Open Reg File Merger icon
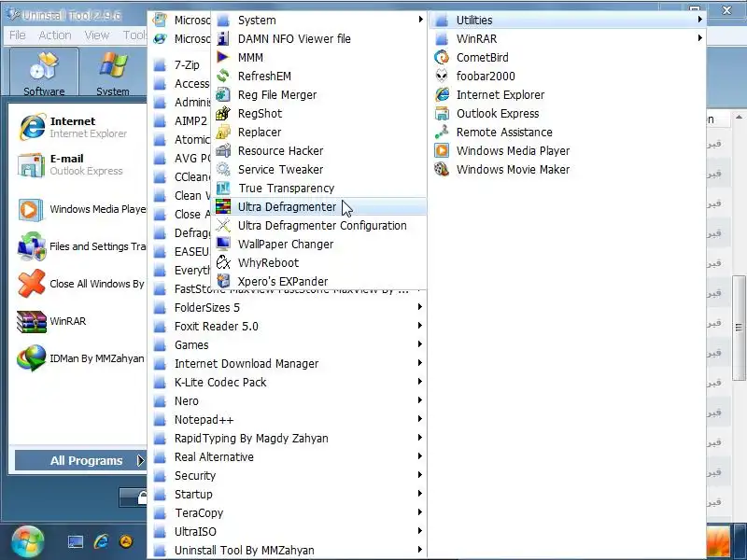The image size is (747, 560). [223, 95]
